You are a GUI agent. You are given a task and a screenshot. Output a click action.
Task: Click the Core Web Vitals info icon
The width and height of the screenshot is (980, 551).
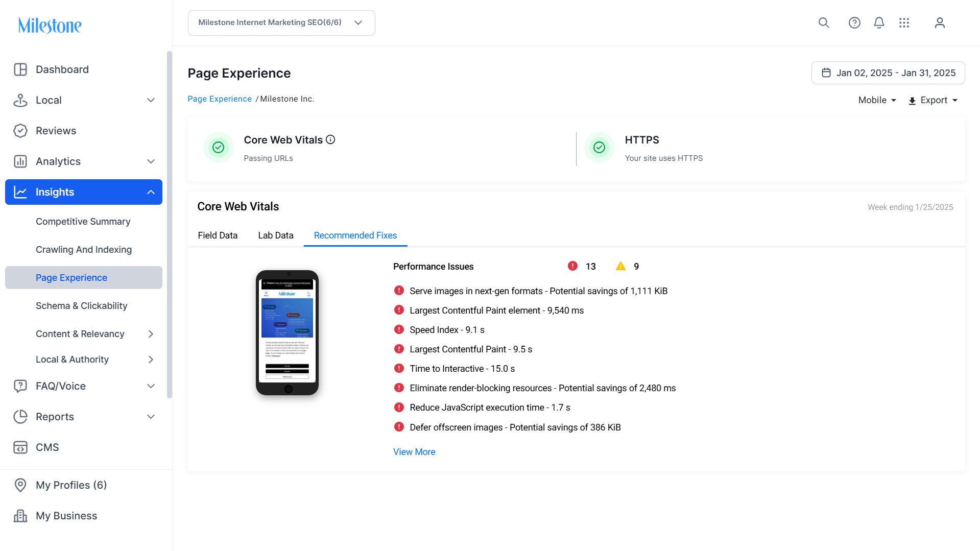pos(330,139)
